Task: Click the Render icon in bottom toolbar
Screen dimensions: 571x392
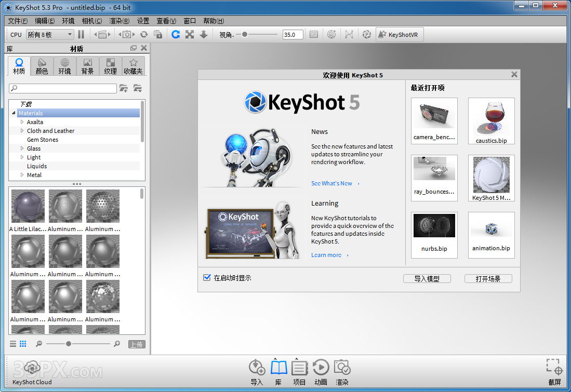Action: point(342,368)
